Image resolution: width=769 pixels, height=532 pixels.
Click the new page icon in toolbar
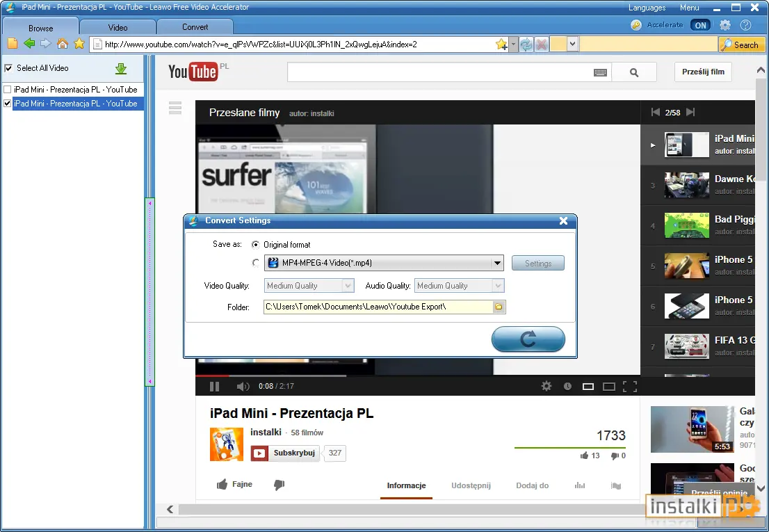pos(13,44)
